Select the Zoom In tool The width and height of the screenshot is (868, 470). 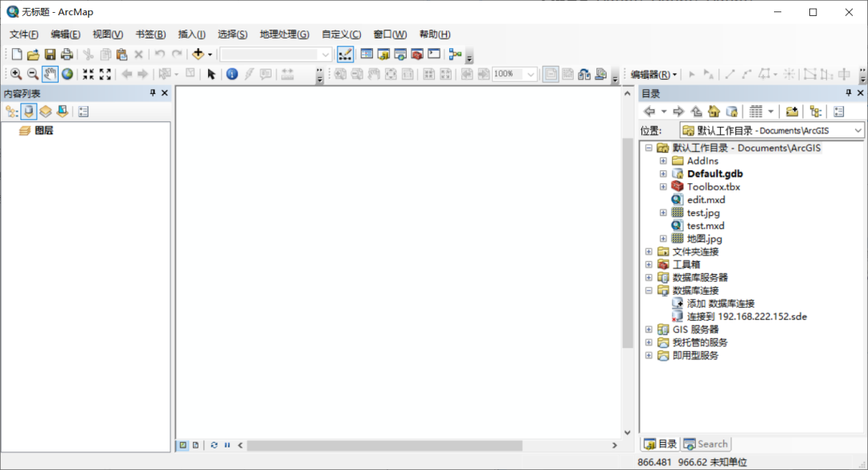point(16,74)
